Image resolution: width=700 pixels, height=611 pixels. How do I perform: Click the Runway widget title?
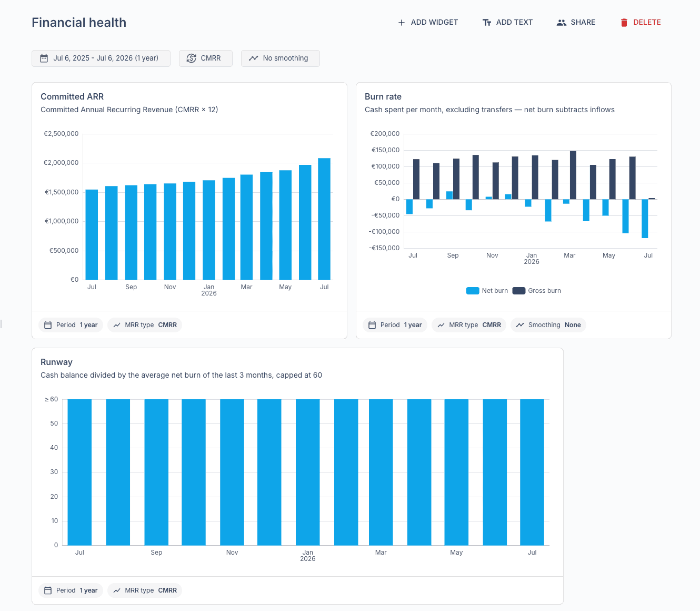56,362
